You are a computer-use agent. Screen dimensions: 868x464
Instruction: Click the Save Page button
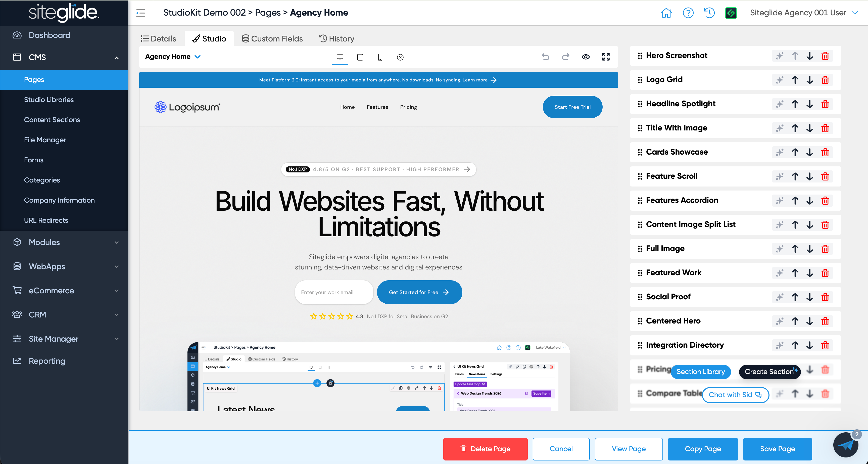(x=777, y=449)
